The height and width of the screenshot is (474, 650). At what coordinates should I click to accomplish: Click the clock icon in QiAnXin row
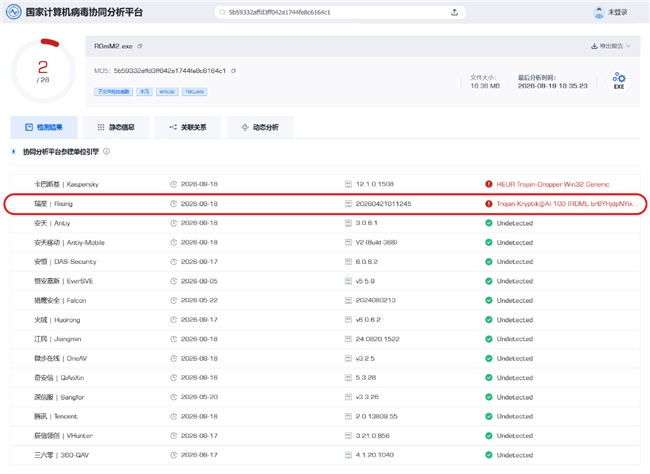tap(174, 378)
